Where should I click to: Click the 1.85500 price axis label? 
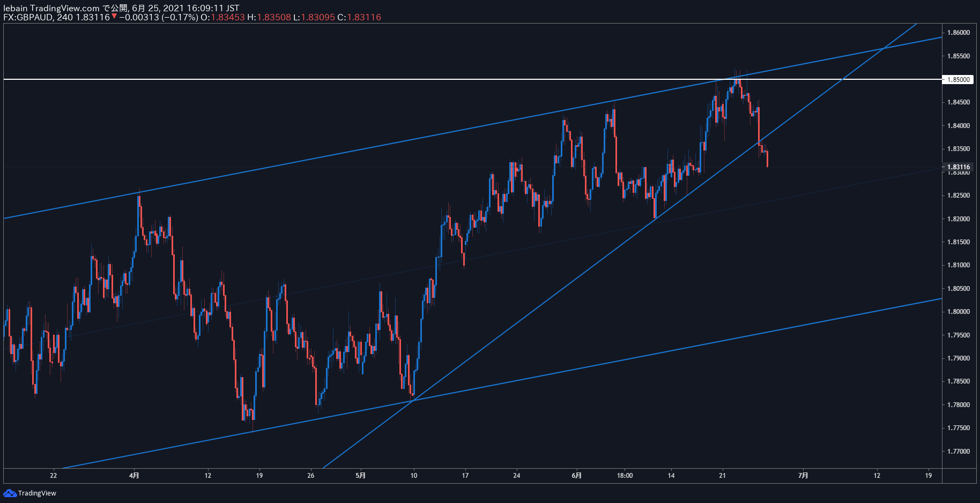pyautogui.click(x=958, y=56)
